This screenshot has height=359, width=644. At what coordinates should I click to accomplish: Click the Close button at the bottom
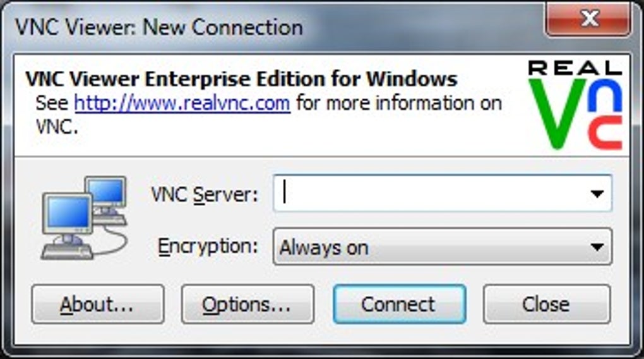546,305
